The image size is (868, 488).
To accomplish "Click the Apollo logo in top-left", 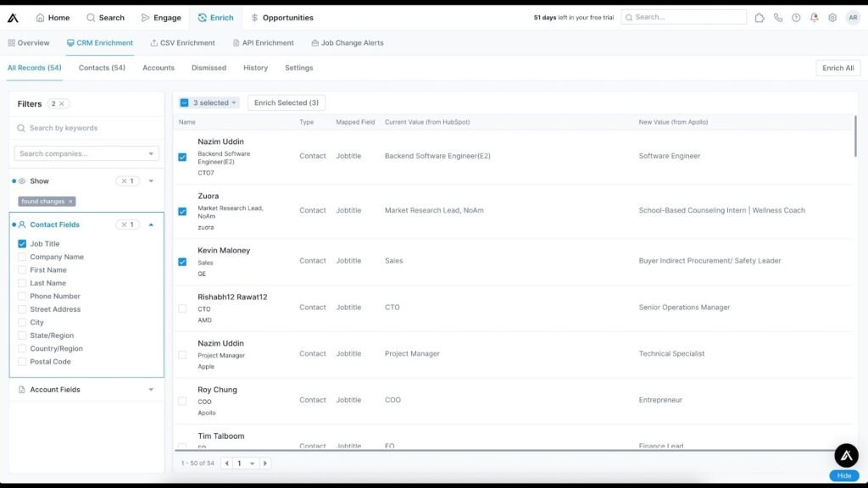I will pyautogui.click(x=13, y=17).
